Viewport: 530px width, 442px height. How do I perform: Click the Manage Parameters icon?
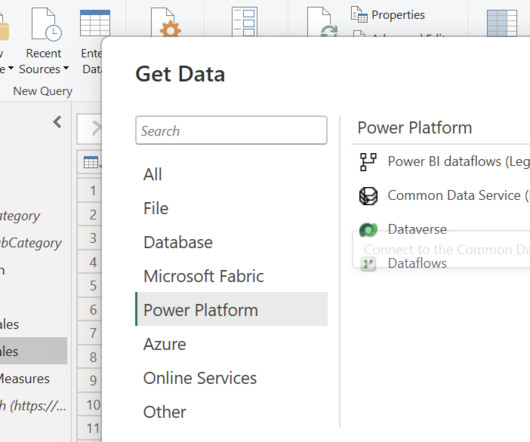coord(244,21)
